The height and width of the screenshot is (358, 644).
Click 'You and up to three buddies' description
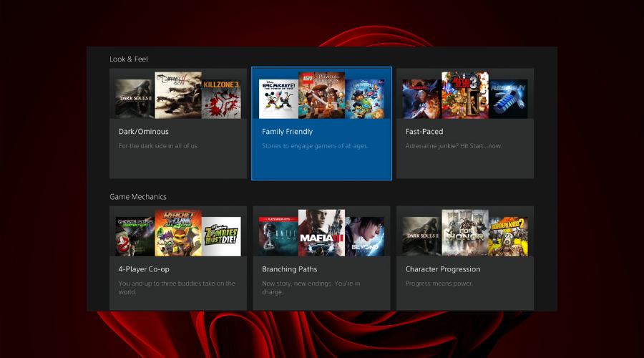(177, 288)
